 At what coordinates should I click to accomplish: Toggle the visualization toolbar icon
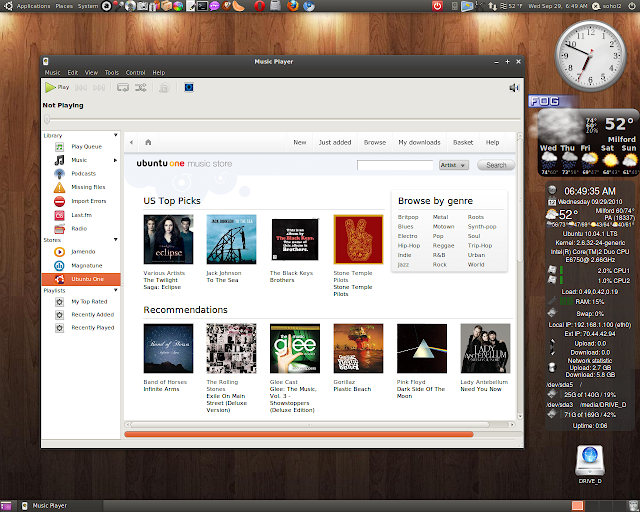pos(189,87)
